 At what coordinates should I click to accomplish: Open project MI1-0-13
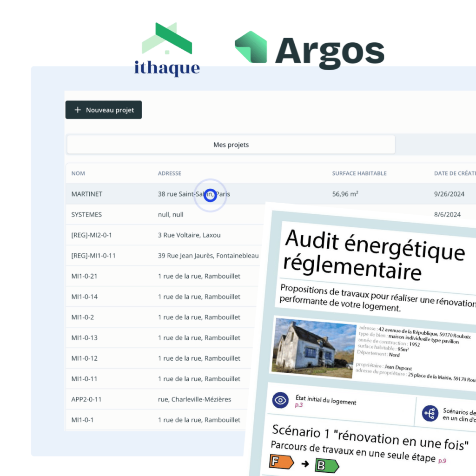tap(85, 338)
